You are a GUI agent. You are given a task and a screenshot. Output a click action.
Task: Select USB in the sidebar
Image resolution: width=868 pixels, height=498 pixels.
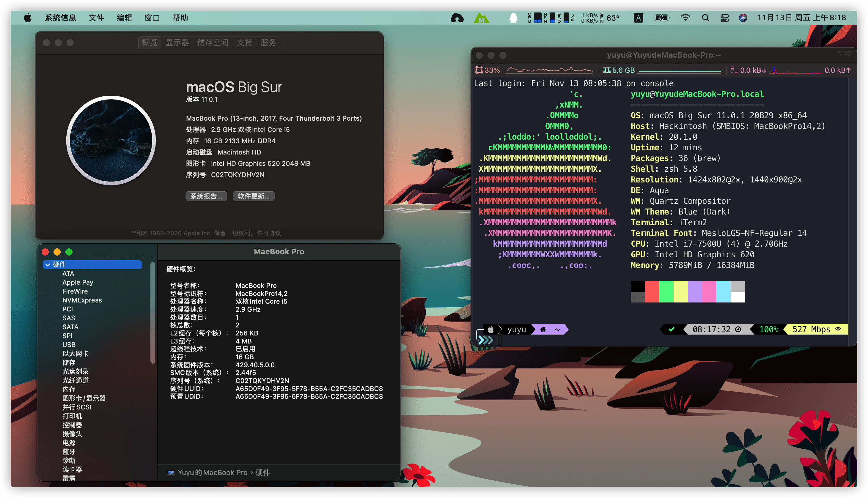tap(69, 344)
